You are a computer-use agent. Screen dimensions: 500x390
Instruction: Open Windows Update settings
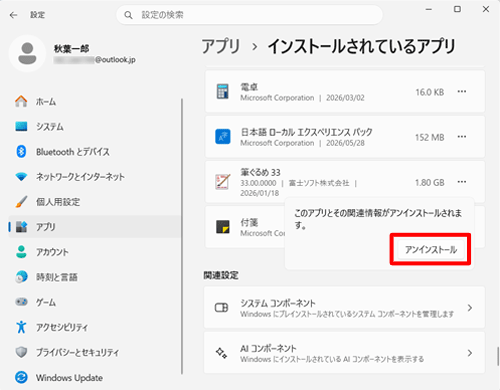click(x=95, y=377)
